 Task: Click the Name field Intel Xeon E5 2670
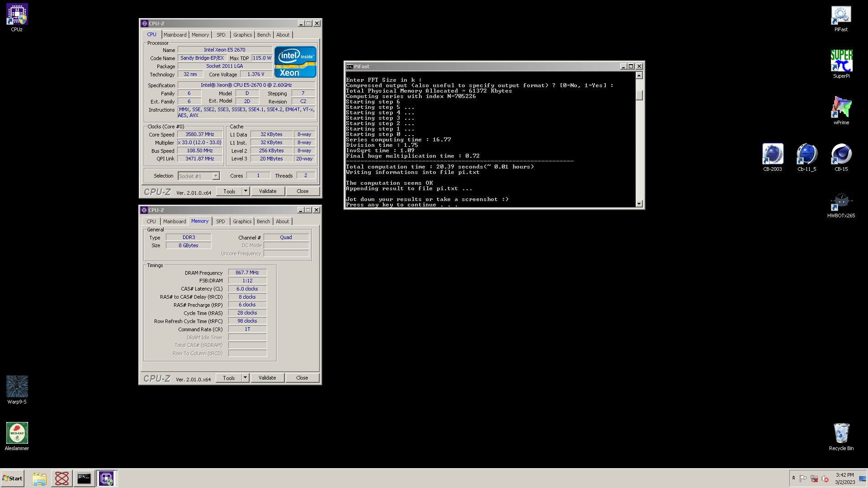(225, 50)
